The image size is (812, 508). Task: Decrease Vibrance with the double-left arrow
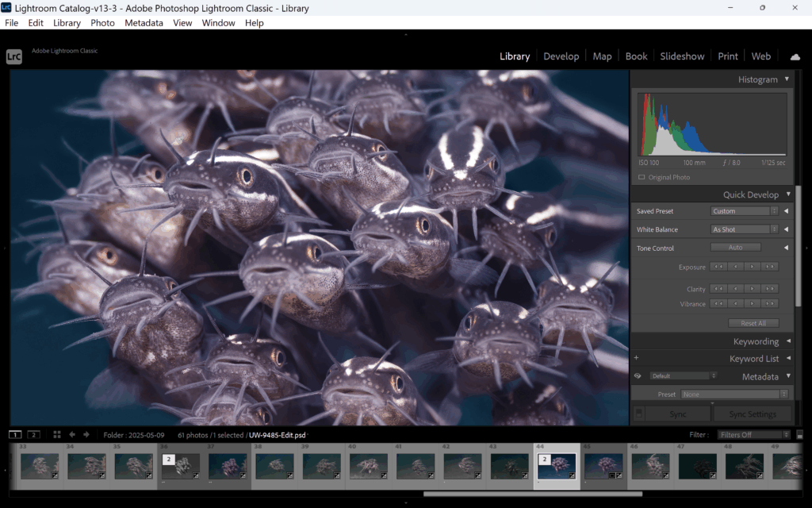coord(718,303)
